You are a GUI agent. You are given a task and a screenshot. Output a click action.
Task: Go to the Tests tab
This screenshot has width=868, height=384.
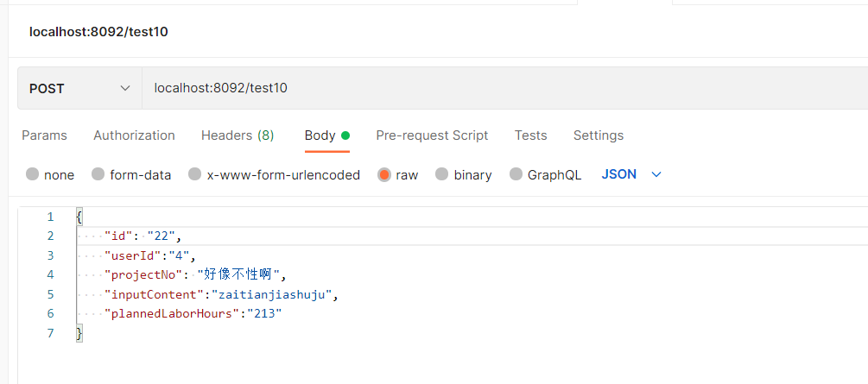[x=530, y=135]
